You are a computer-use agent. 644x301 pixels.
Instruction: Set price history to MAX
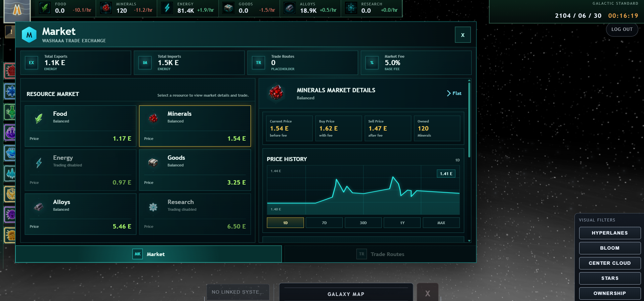coord(441,223)
